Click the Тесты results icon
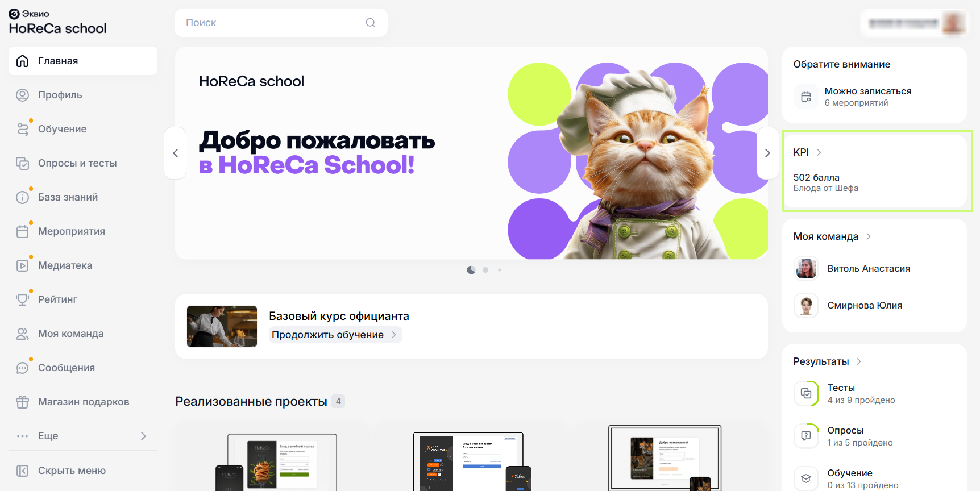Viewport: 980px width, 491px height. 806,393
